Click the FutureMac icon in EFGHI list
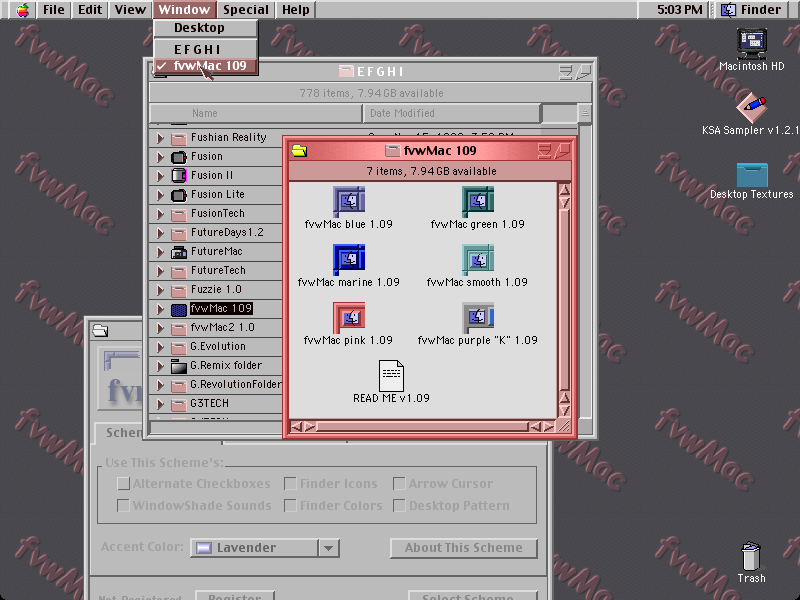 [x=179, y=252]
